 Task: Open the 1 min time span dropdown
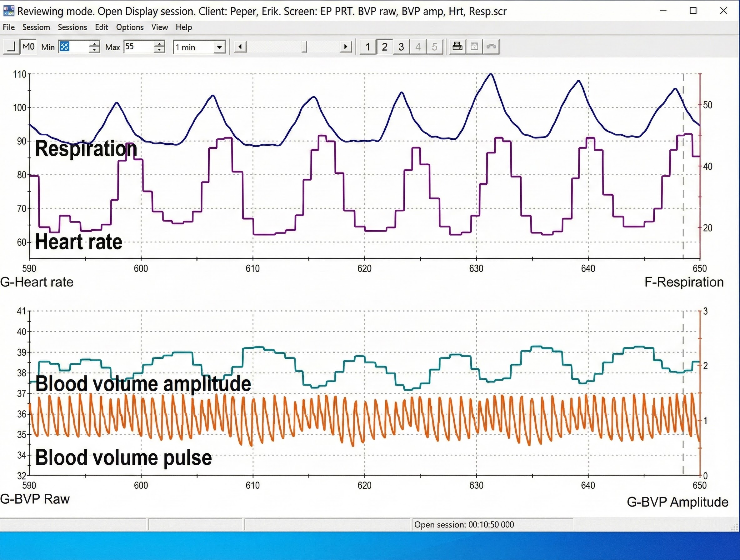pyautogui.click(x=219, y=47)
